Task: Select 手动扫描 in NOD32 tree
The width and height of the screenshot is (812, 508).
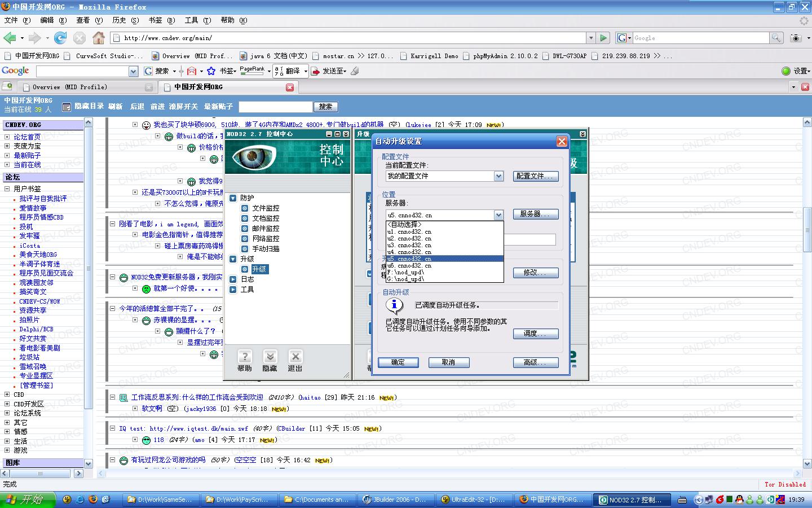Action: pos(266,249)
